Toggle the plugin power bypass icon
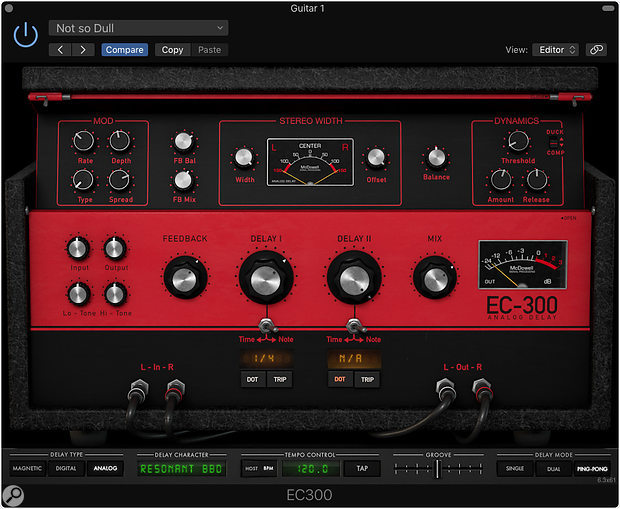The image size is (620, 509). (26, 35)
